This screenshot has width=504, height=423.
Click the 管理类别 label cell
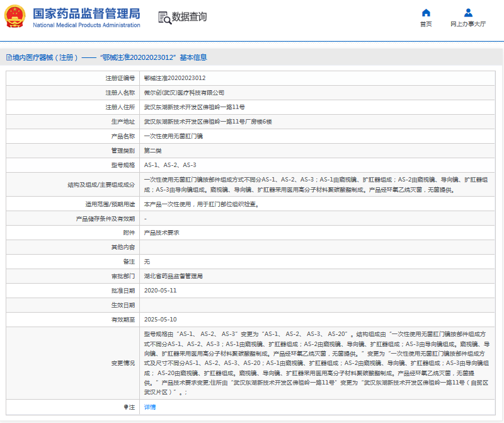click(72, 151)
